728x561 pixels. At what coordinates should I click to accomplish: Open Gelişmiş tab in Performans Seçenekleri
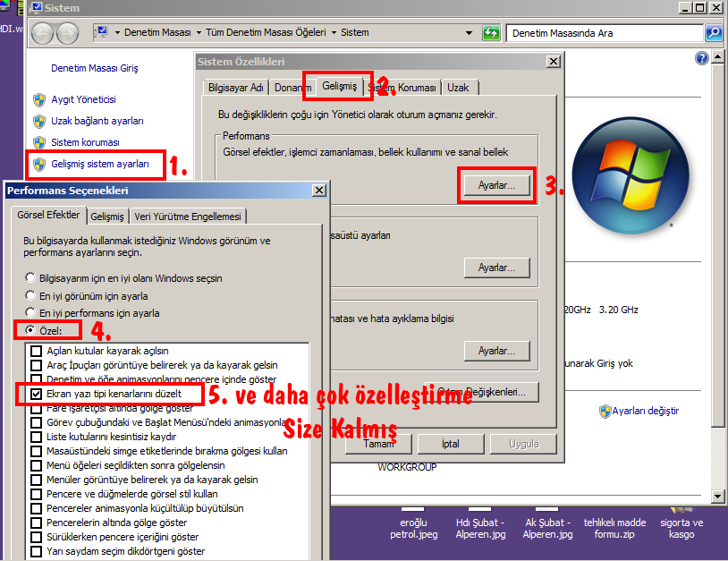tap(107, 217)
